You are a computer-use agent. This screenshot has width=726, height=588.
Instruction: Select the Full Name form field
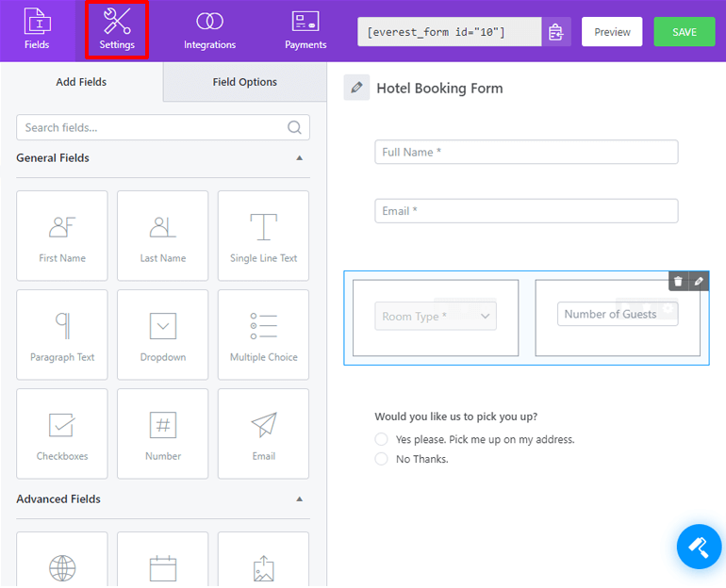coord(526,152)
